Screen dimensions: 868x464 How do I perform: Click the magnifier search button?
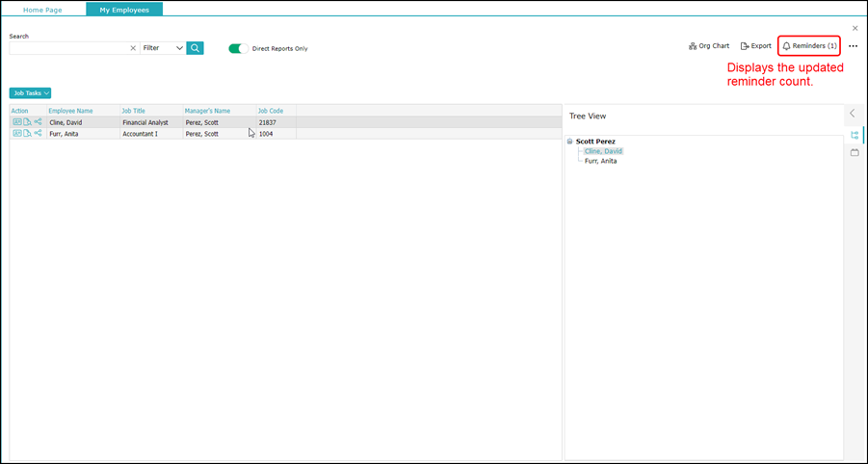coord(195,48)
